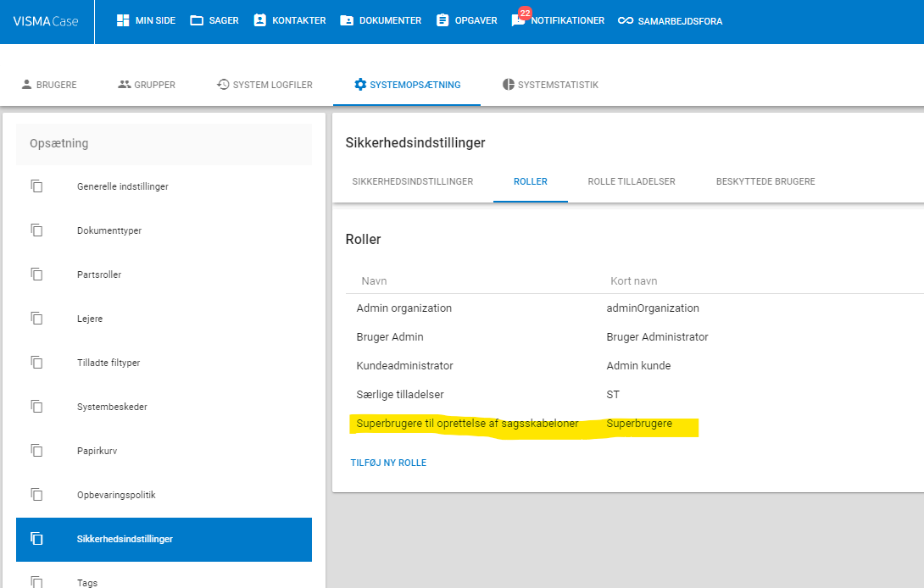This screenshot has width=924, height=588.
Task: Open Generelle indstillinger in sidebar
Action: pos(164,186)
